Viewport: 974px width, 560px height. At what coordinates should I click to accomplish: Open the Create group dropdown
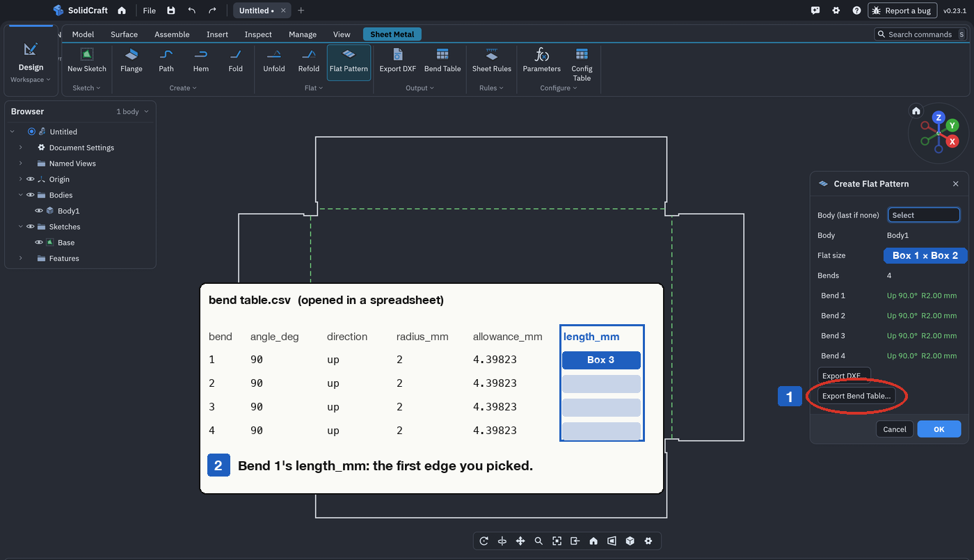[183, 88]
